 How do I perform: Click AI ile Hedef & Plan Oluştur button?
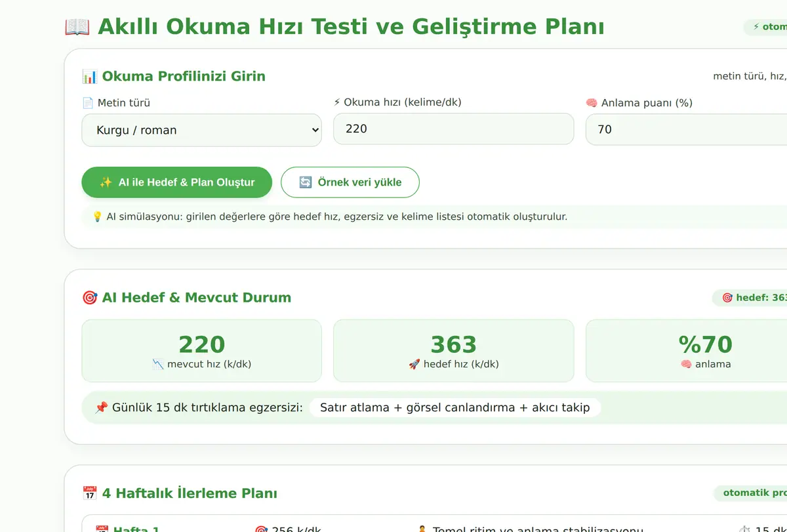(x=176, y=182)
